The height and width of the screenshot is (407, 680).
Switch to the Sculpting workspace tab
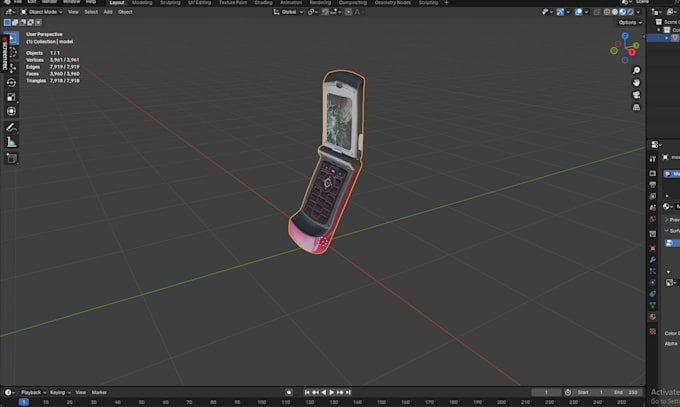pyautogui.click(x=170, y=3)
